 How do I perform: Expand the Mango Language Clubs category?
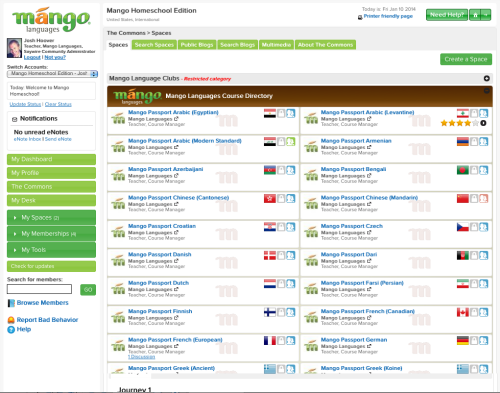click(487, 78)
